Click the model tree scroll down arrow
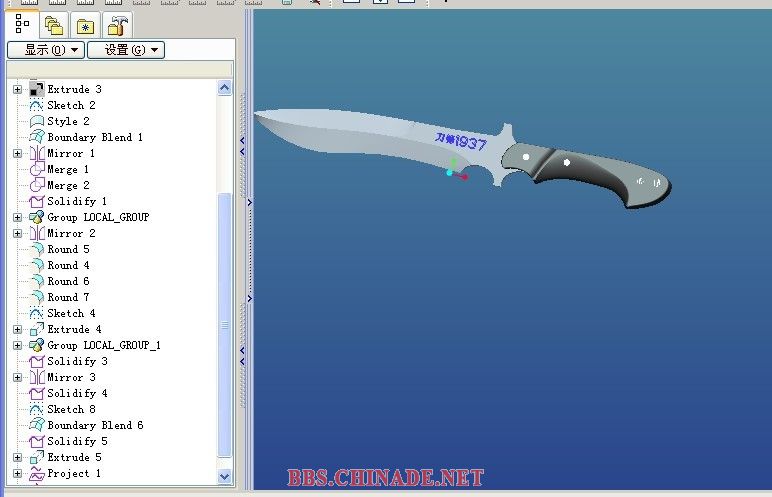Image resolution: width=772 pixels, height=497 pixels. click(x=225, y=476)
